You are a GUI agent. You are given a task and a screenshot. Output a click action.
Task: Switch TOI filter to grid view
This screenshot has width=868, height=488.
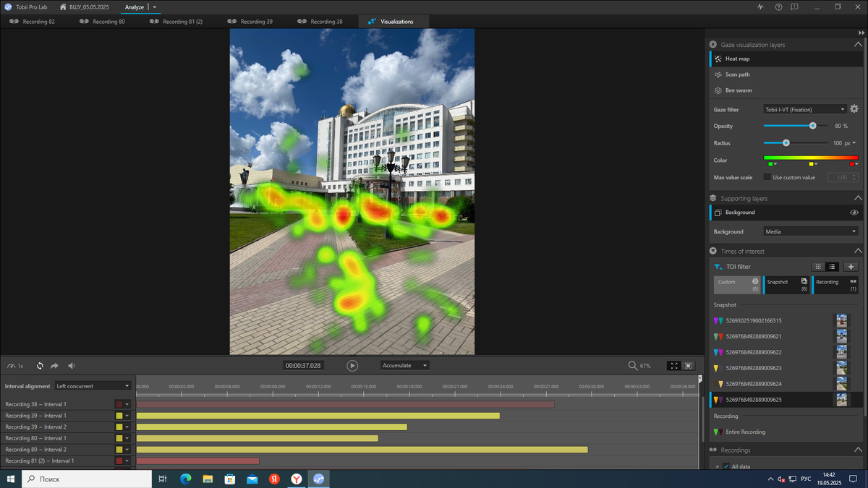coord(819,267)
